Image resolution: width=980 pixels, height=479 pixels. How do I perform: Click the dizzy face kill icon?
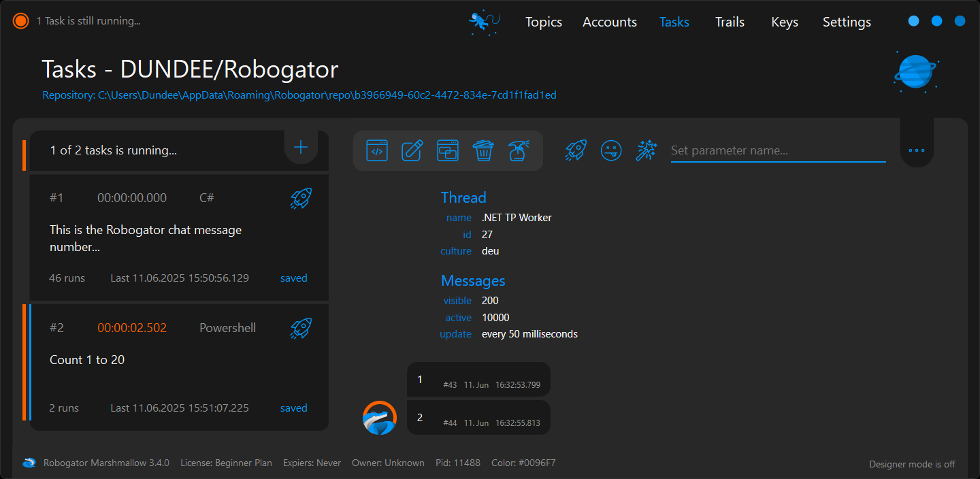(611, 150)
